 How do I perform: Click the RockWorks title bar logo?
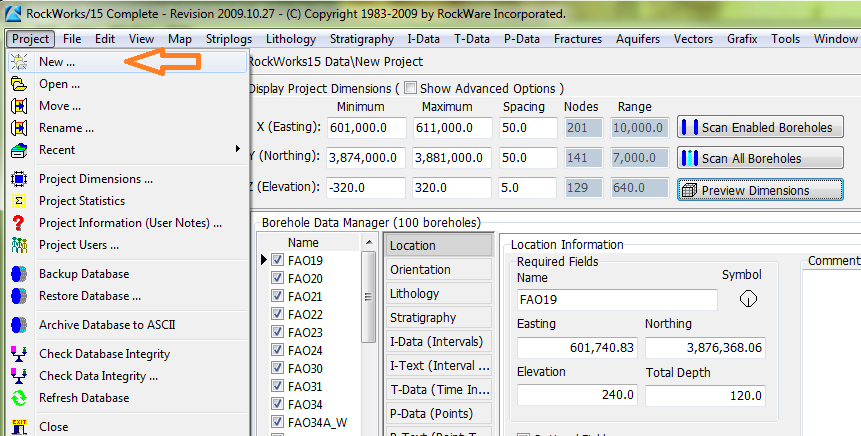pyautogui.click(x=12, y=13)
